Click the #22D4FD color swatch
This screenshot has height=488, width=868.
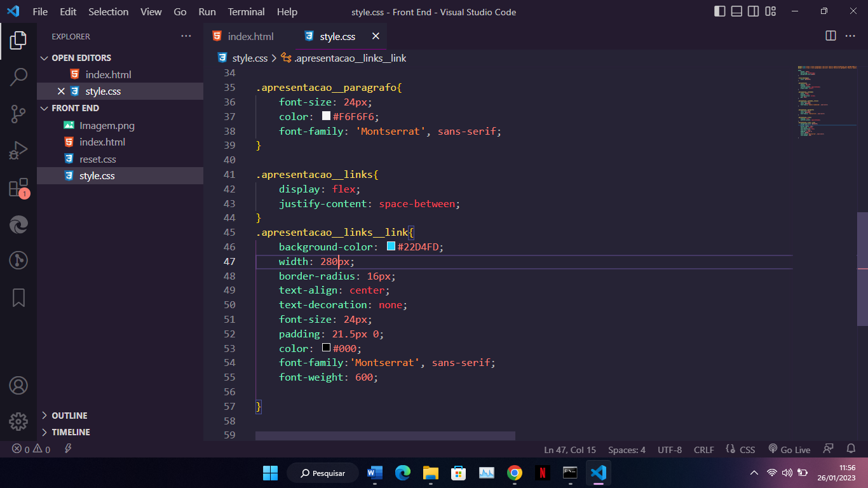pos(391,247)
